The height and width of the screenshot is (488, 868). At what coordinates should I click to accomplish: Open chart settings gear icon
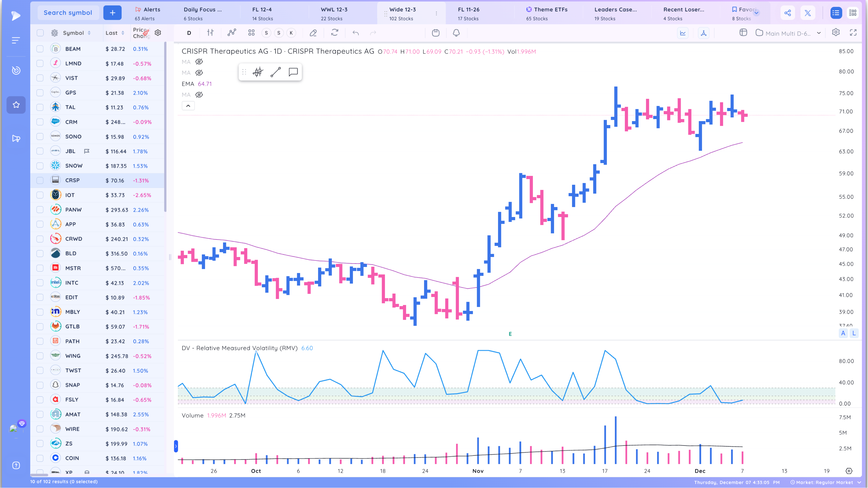(x=836, y=32)
